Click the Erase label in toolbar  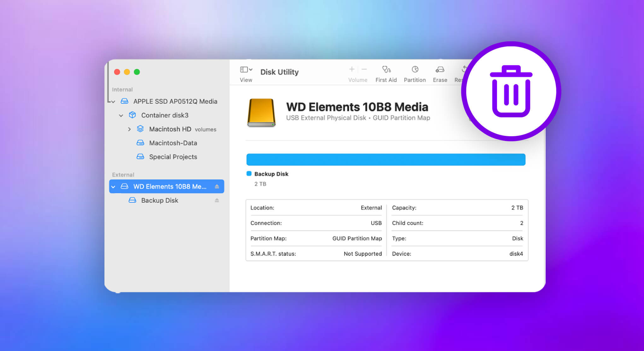(x=440, y=80)
